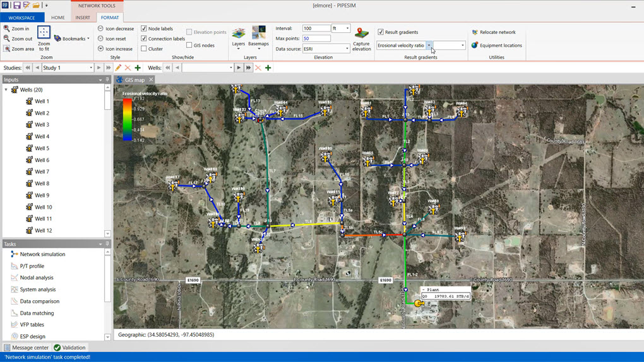Enable the GIS nodes checkbox
The width and height of the screenshot is (644, 362).
[x=189, y=45]
